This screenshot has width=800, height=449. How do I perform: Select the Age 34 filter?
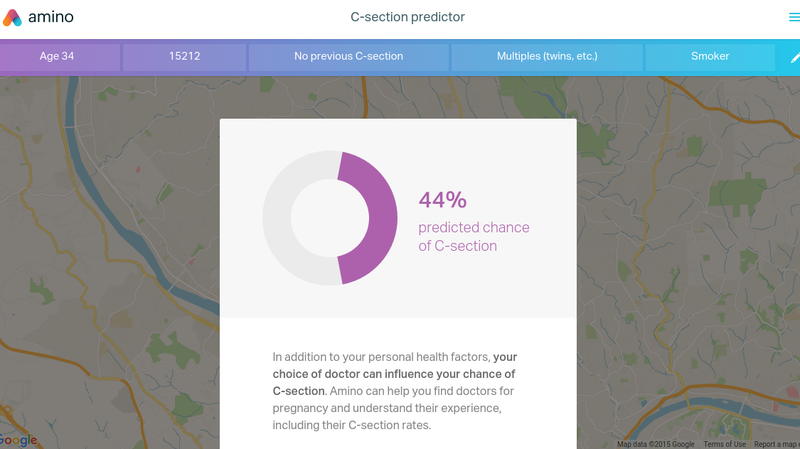click(57, 57)
